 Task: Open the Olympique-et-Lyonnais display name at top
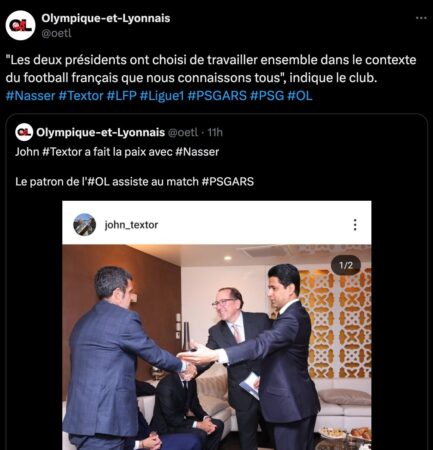point(106,18)
